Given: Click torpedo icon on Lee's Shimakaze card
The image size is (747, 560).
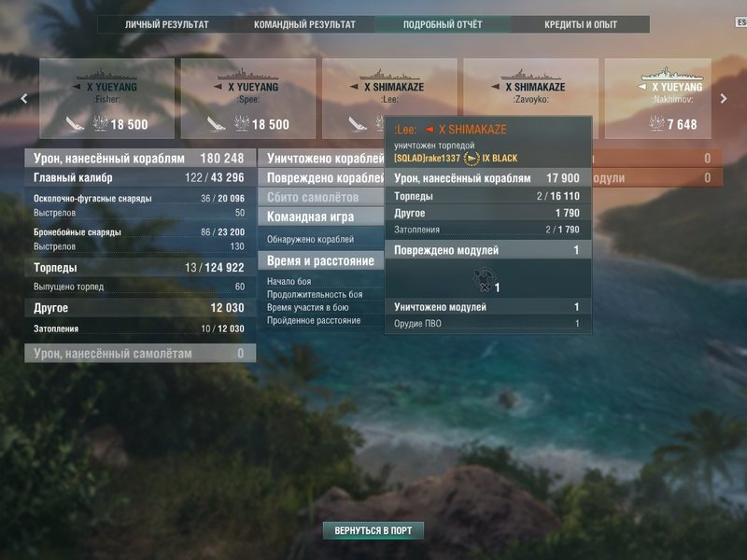Looking at the screenshot, I should click(358, 124).
